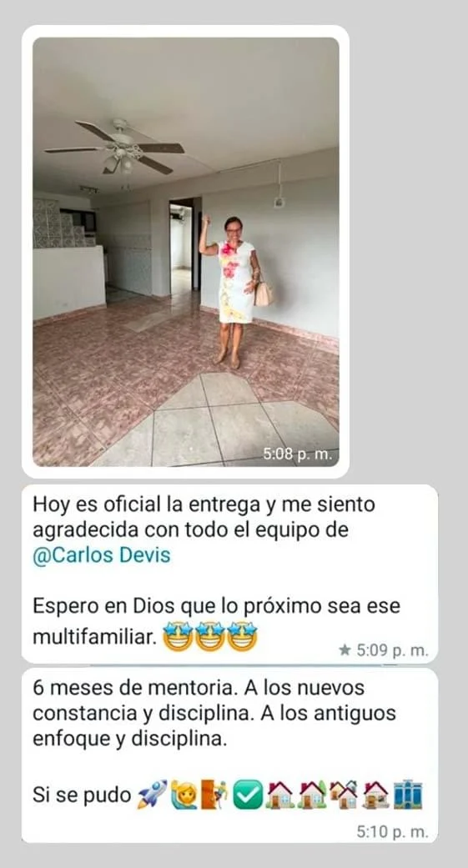Select the 'Hoy es oficial la entrega' message
The height and width of the screenshot is (868, 468).
pyautogui.click(x=229, y=574)
